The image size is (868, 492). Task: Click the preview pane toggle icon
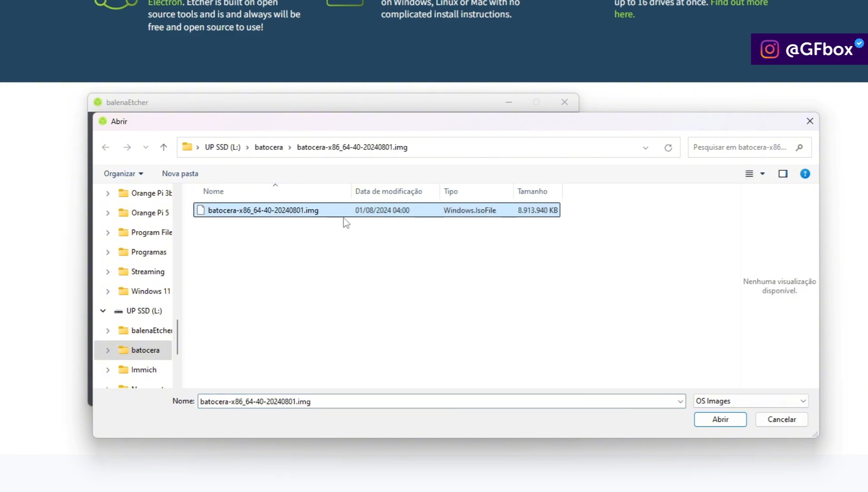[x=783, y=174]
